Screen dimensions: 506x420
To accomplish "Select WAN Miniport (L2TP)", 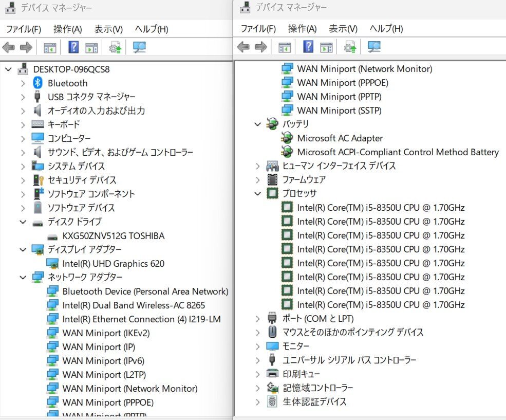I will (x=104, y=375).
